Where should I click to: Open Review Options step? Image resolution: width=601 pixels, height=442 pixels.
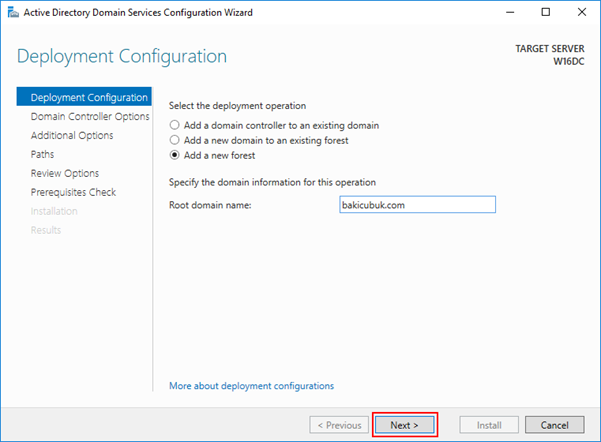tap(65, 173)
